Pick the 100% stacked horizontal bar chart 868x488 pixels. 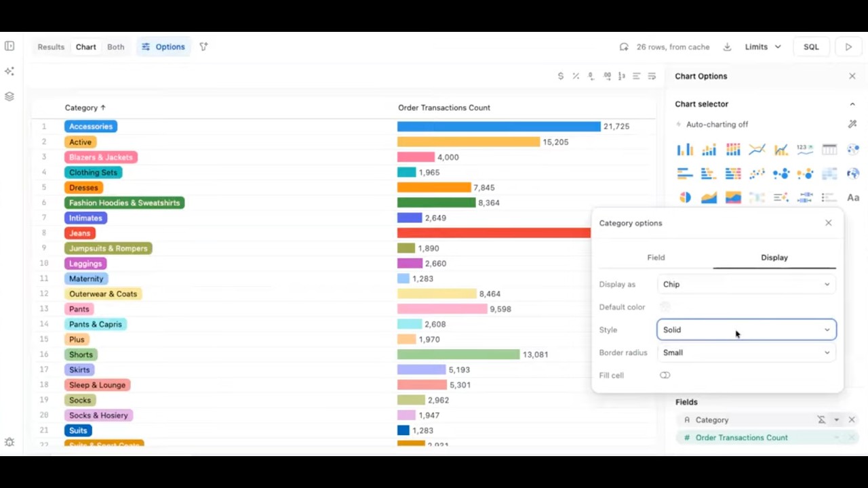tap(733, 174)
